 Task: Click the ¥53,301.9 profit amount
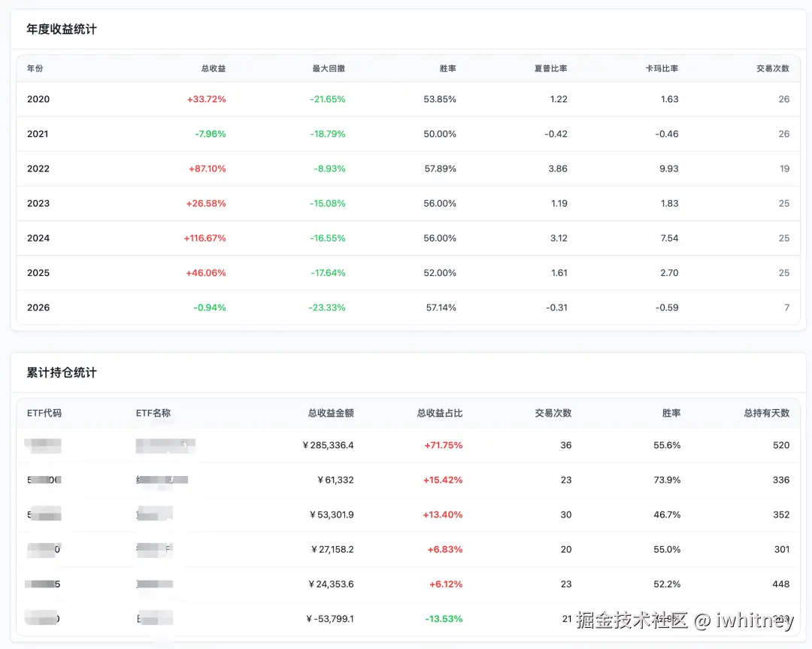coord(332,514)
